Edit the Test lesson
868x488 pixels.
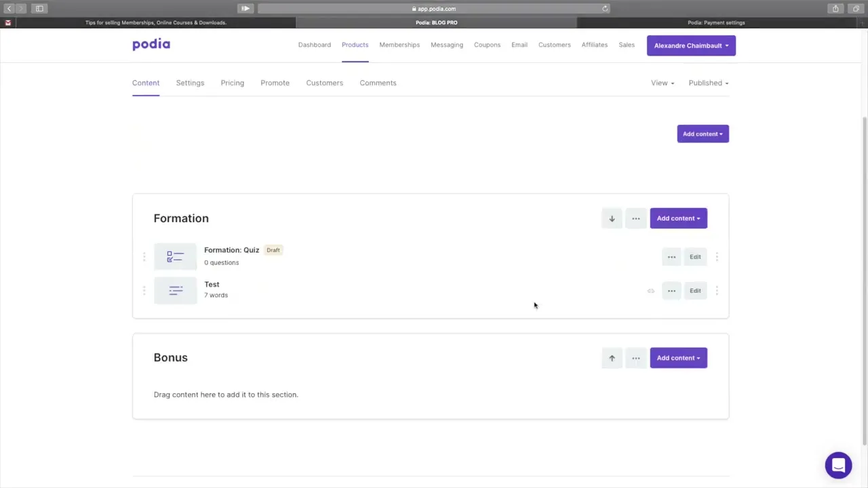695,291
